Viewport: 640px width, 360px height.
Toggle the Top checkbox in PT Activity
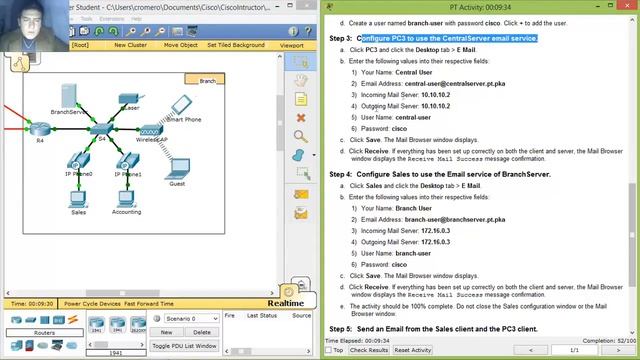[x=328, y=350]
